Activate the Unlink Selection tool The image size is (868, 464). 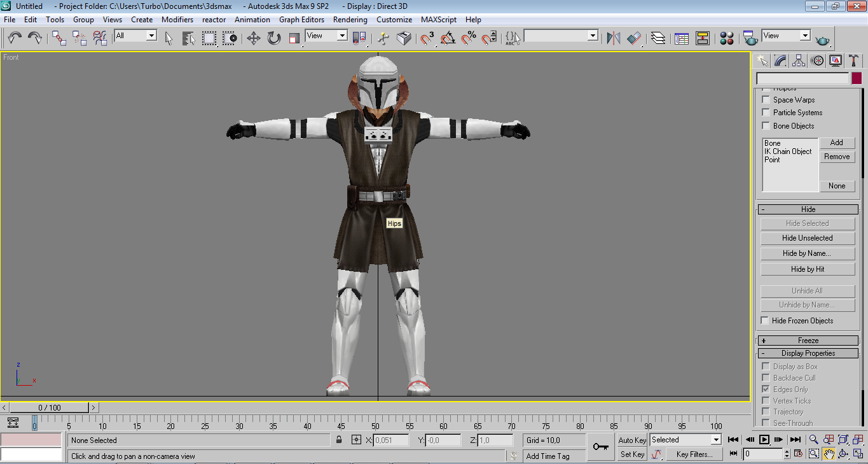(x=79, y=38)
